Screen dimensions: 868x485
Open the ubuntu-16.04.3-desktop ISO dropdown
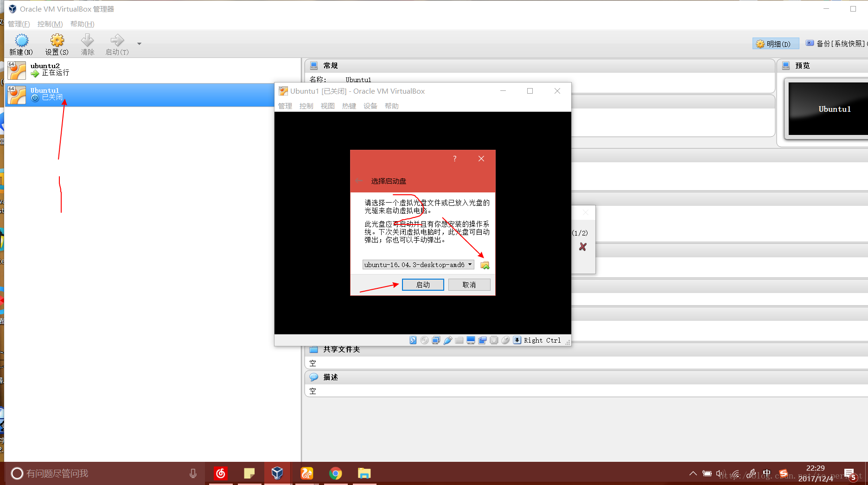418,265
